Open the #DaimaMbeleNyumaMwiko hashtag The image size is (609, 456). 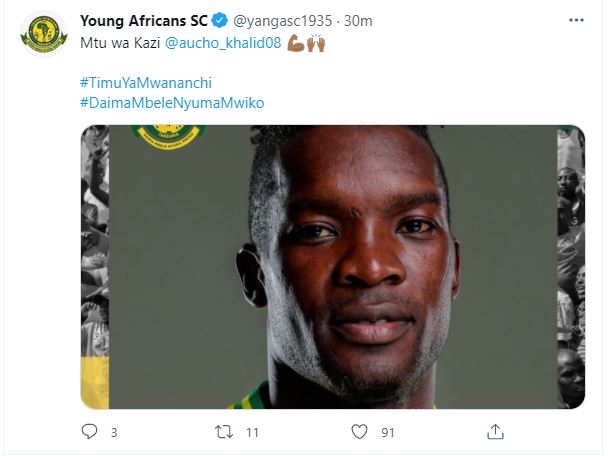point(172,103)
